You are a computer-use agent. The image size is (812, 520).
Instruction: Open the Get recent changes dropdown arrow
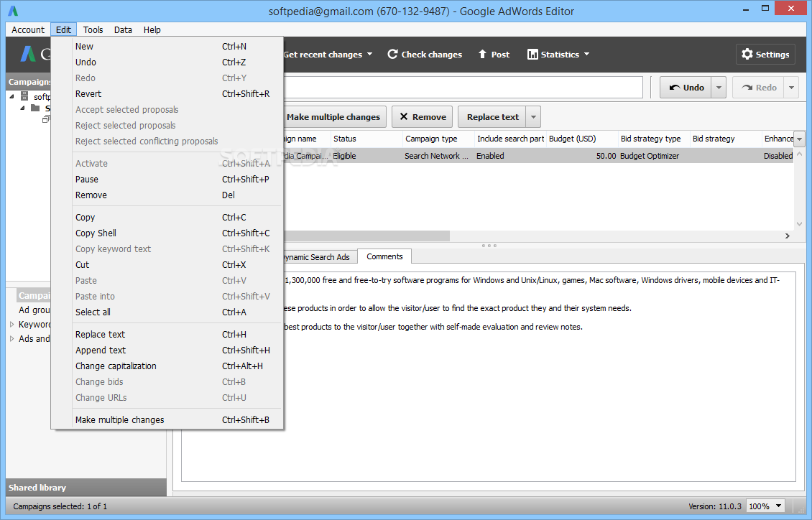point(370,55)
